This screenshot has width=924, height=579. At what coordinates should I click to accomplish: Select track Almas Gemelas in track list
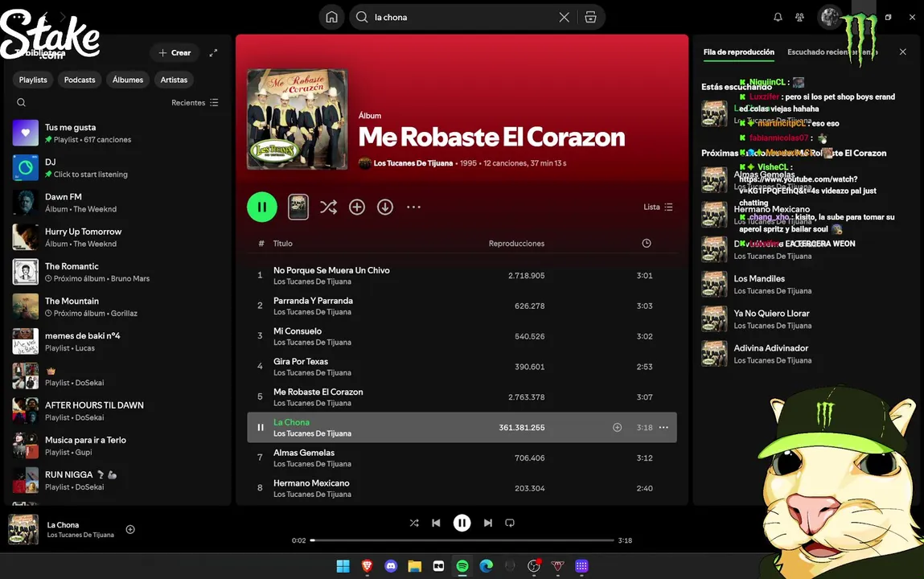pos(462,458)
